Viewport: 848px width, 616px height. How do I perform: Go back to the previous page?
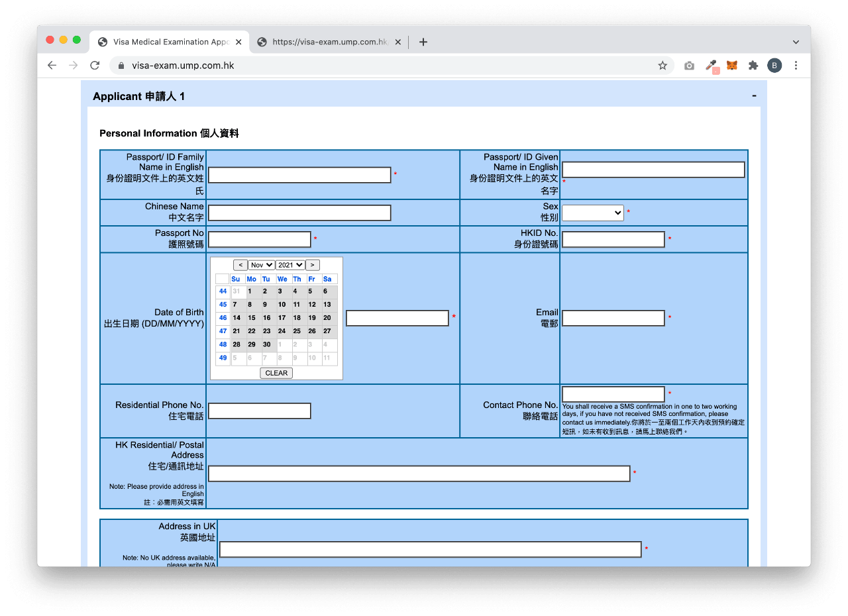pyautogui.click(x=52, y=66)
